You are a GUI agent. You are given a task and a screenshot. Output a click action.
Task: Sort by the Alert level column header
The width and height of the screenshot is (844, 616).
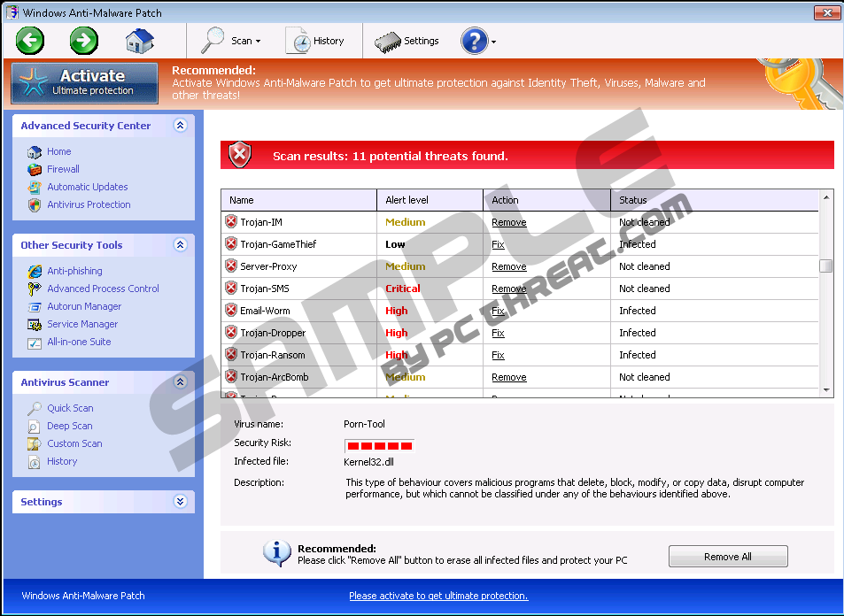click(x=430, y=200)
